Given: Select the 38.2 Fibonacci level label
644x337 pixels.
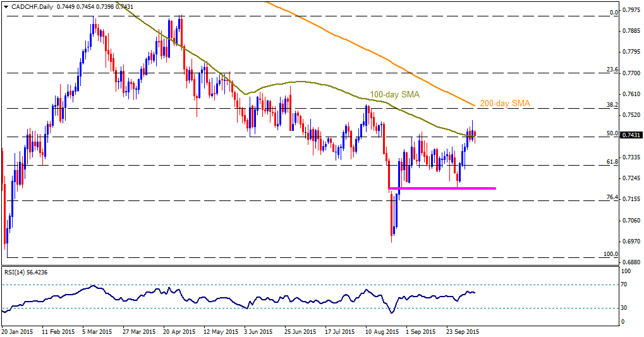Looking at the screenshot, I should pos(612,105).
